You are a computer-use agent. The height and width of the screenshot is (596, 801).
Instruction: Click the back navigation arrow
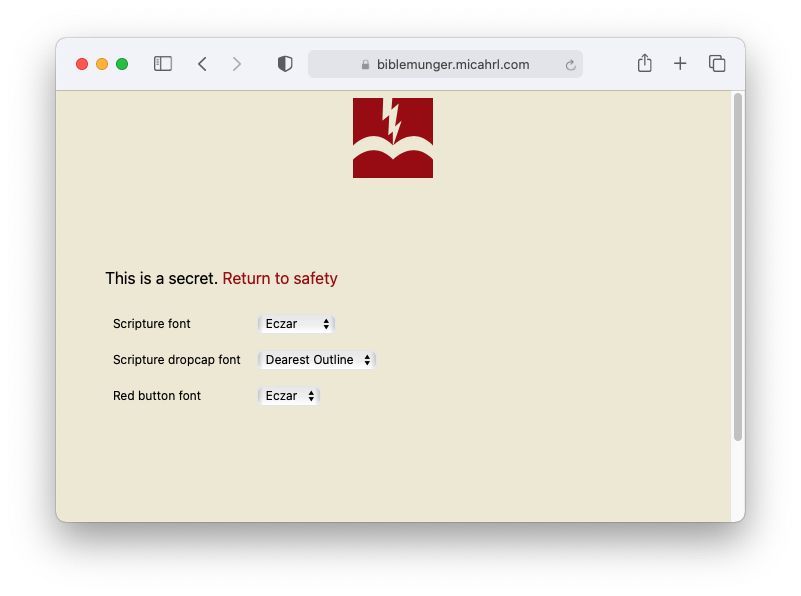point(202,63)
